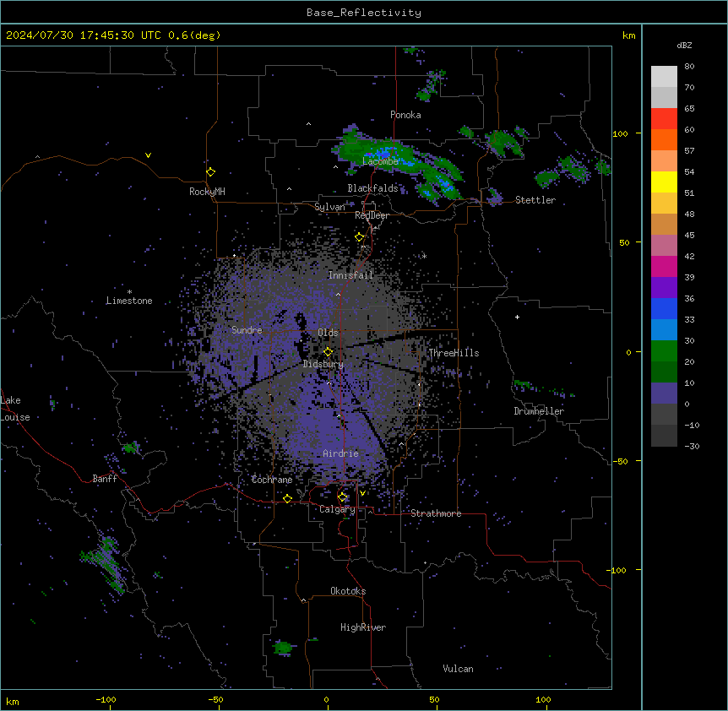
Task: Select the Blackfalds label
Action: point(372,188)
